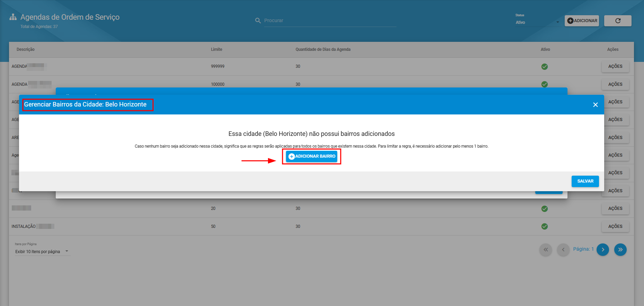644x306 pixels.
Task: Click the Total de Agendas: 37 text
Action: point(39,27)
